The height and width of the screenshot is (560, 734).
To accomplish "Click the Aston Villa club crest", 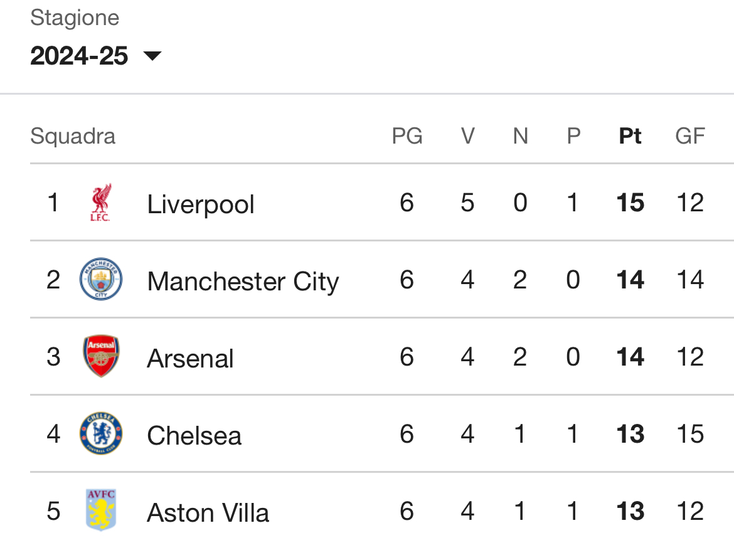I will pos(101,510).
